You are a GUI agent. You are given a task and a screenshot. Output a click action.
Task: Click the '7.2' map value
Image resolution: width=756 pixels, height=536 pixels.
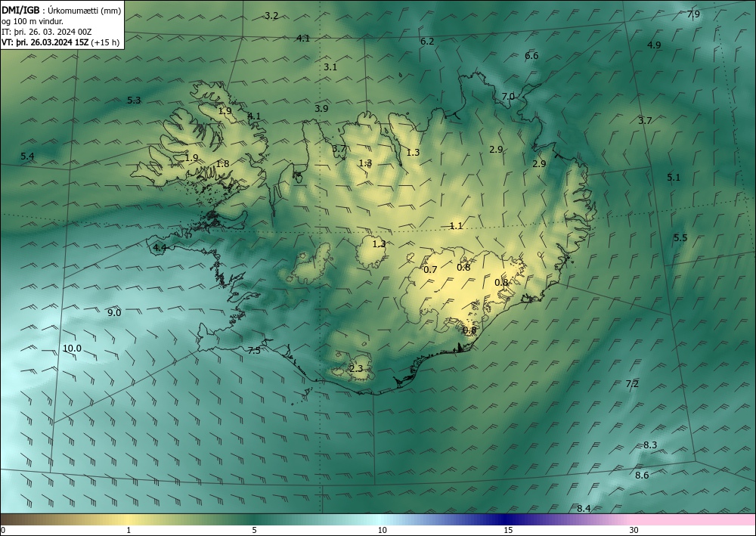click(x=632, y=384)
